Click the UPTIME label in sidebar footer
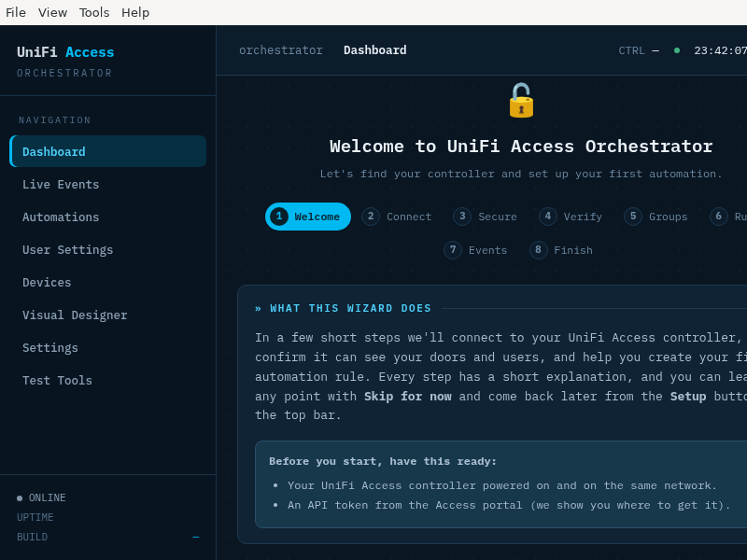Viewport: 747px width, 560px height. click(x=35, y=517)
